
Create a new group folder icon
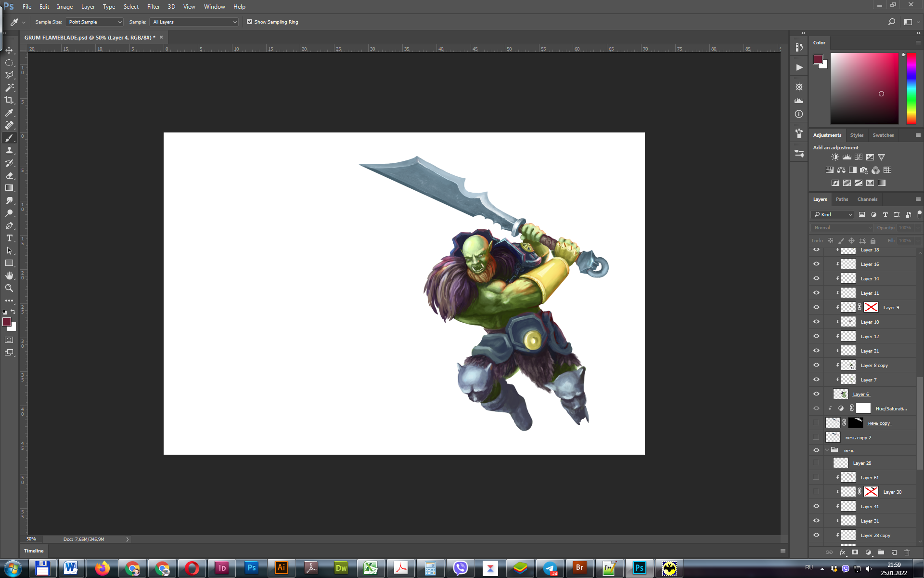tap(881, 552)
